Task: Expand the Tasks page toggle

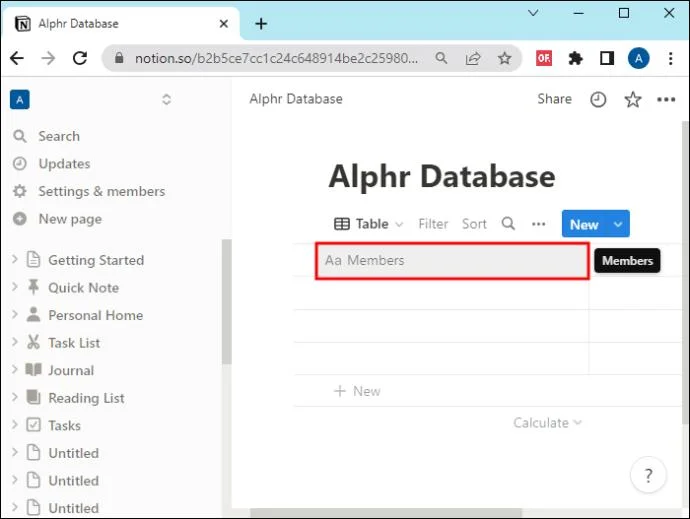Action: 15,424
